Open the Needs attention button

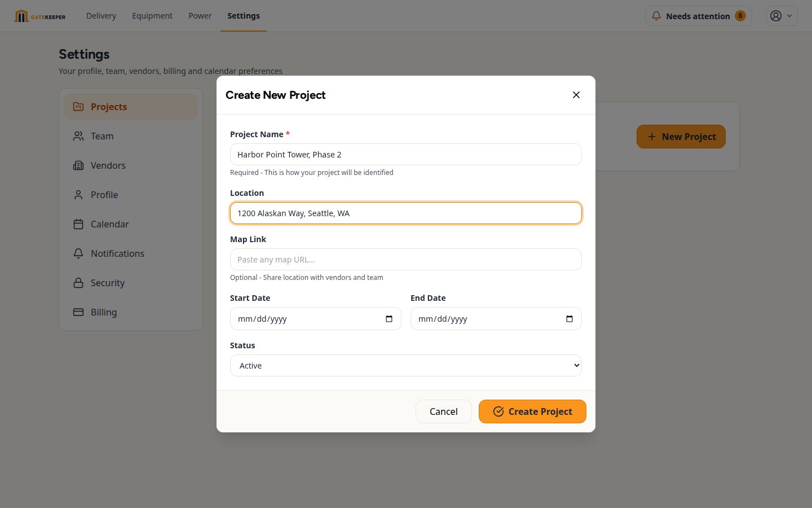[698, 16]
